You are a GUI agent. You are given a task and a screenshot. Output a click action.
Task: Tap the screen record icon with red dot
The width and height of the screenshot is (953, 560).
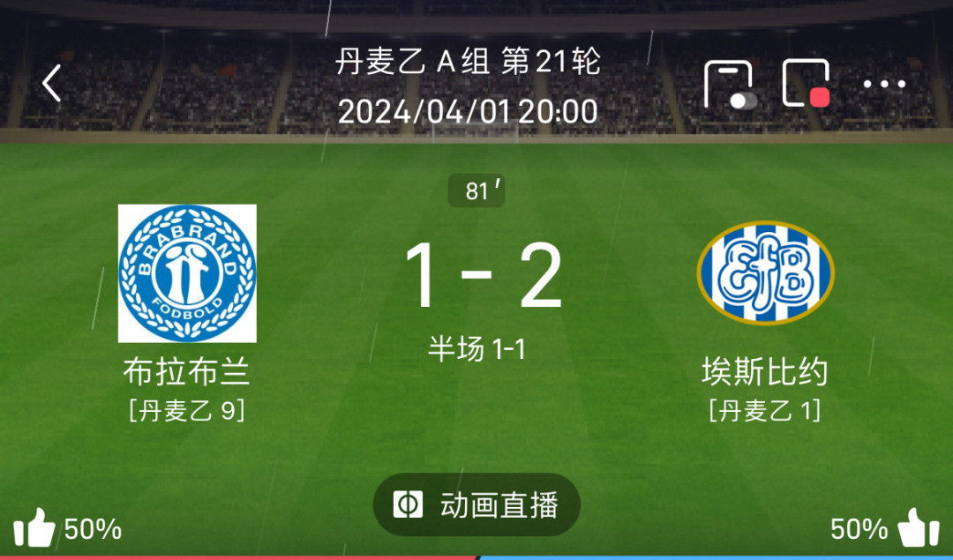807,83
